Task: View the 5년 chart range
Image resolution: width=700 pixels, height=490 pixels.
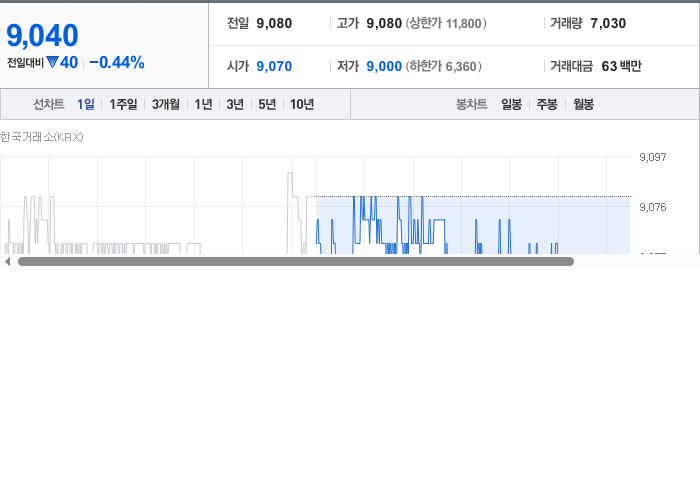Action: point(267,104)
